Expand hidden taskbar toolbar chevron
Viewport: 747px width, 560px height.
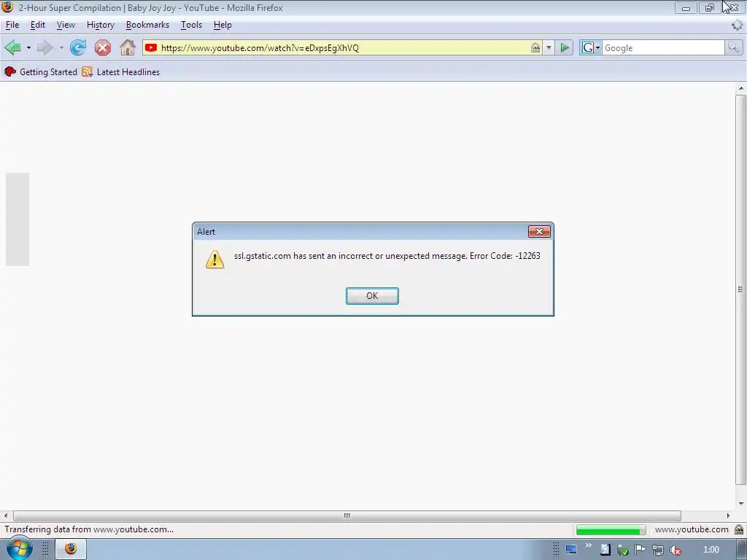[589, 545]
